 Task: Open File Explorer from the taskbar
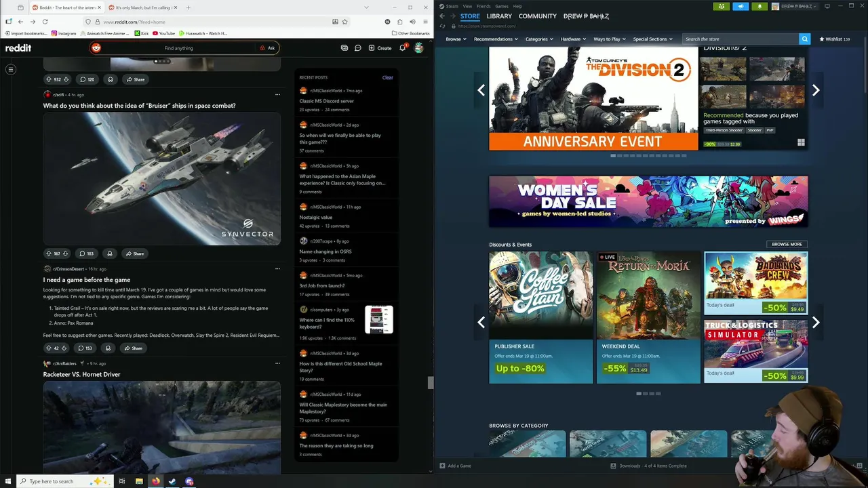pyautogui.click(x=139, y=481)
